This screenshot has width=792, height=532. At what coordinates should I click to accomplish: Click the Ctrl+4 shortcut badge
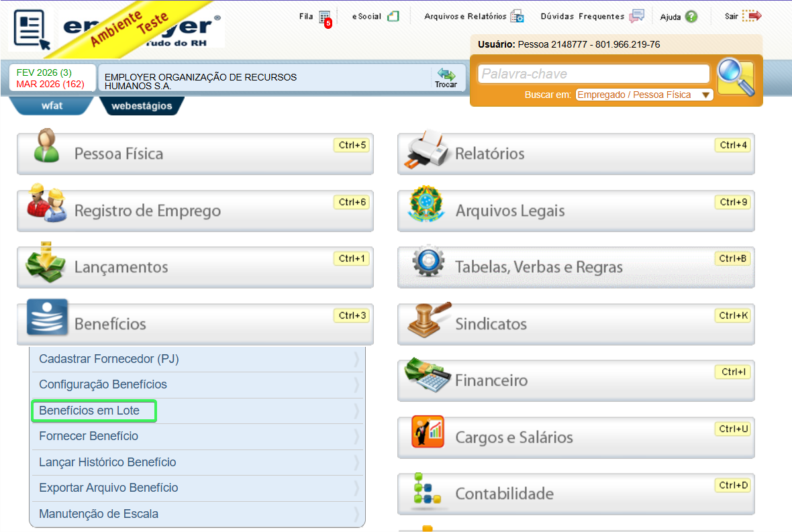click(734, 146)
